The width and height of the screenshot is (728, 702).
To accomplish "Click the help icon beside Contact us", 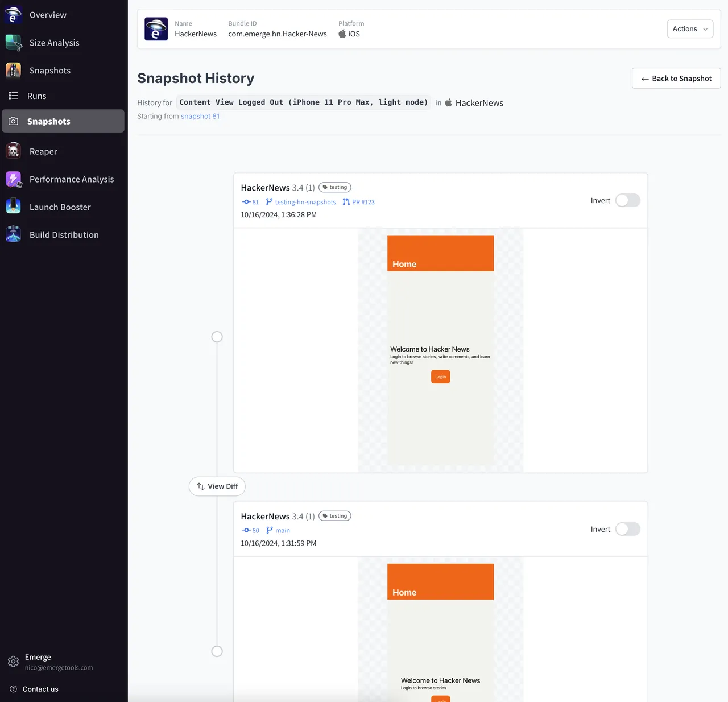I will tap(13, 689).
